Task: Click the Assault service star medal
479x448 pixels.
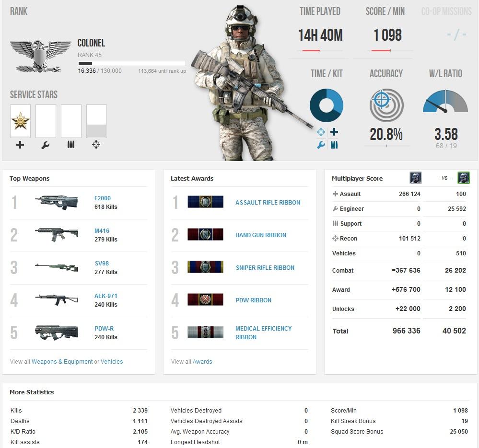Action: pos(20,121)
